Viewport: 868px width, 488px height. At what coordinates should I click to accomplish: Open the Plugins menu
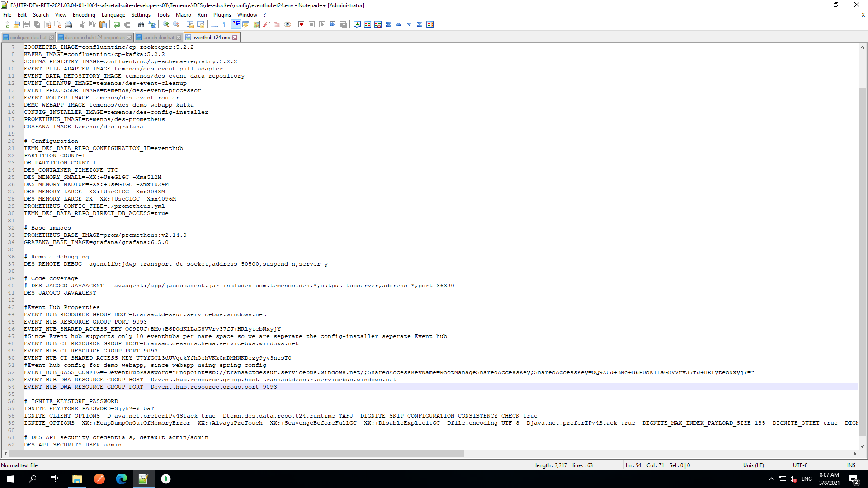(x=222, y=15)
